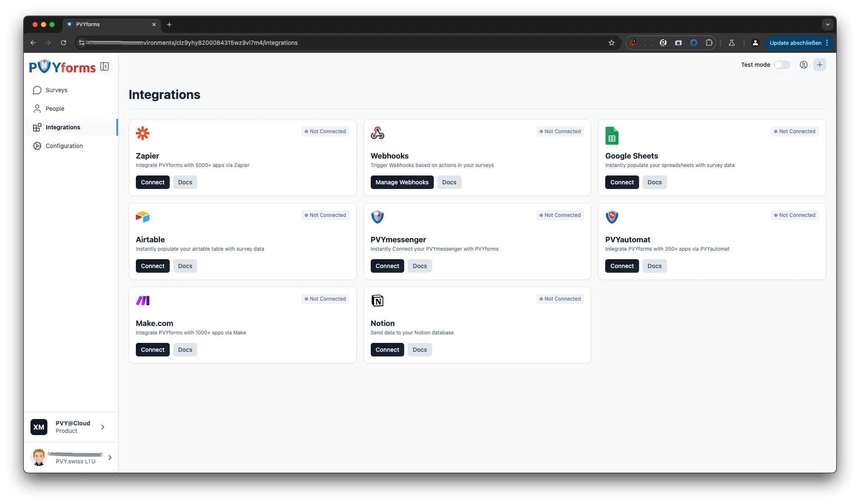Click the Notion logo icon
This screenshot has width=860, height=504.
pyautogui.click(x=378, y=301)
